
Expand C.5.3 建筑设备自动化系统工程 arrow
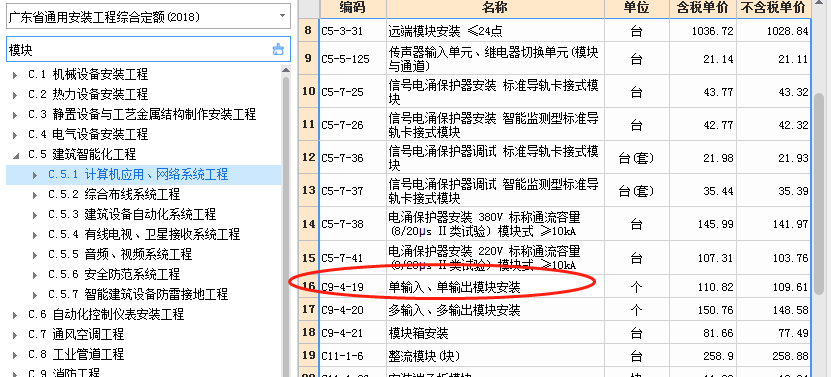[x=35, y=215]
